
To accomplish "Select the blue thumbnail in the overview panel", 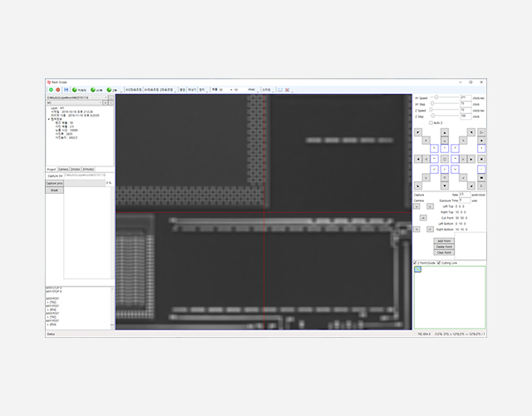I will (417, 270).
